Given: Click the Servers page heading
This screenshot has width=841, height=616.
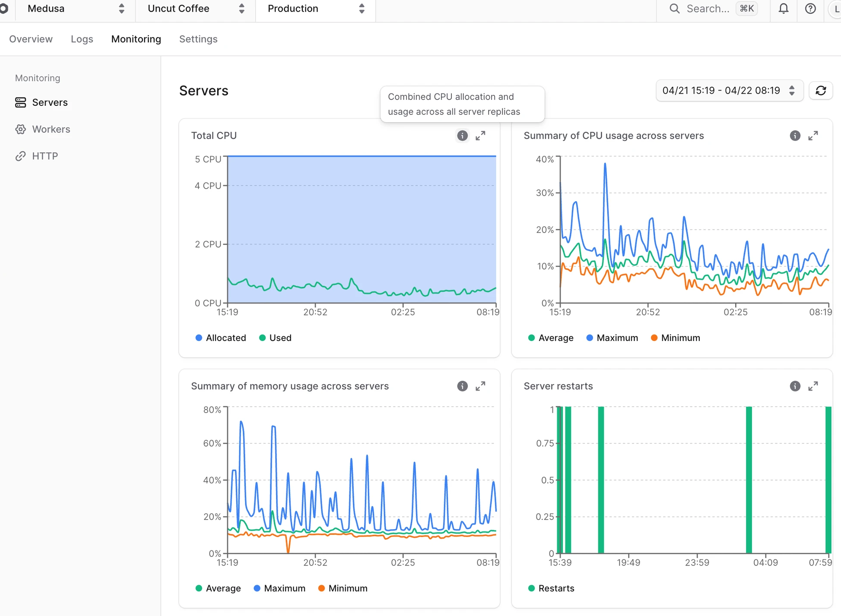Looking at the screenshot, I should coord(203,91).
